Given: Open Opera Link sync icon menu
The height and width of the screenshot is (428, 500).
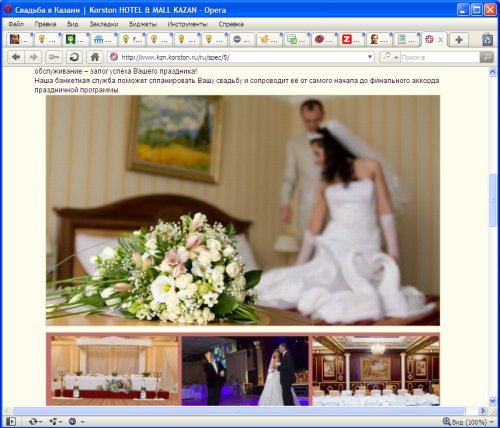Looking at the screenshot, I should 35,421.
